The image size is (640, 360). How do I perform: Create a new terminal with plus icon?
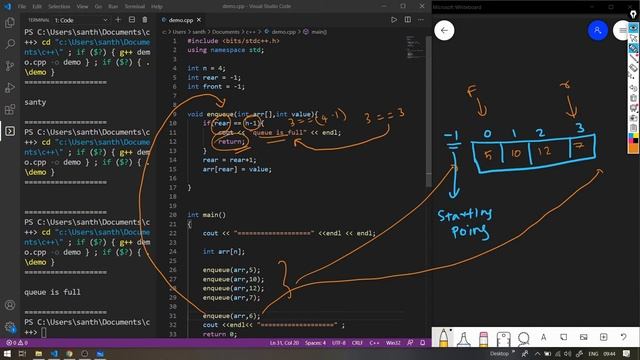[118, 20]
